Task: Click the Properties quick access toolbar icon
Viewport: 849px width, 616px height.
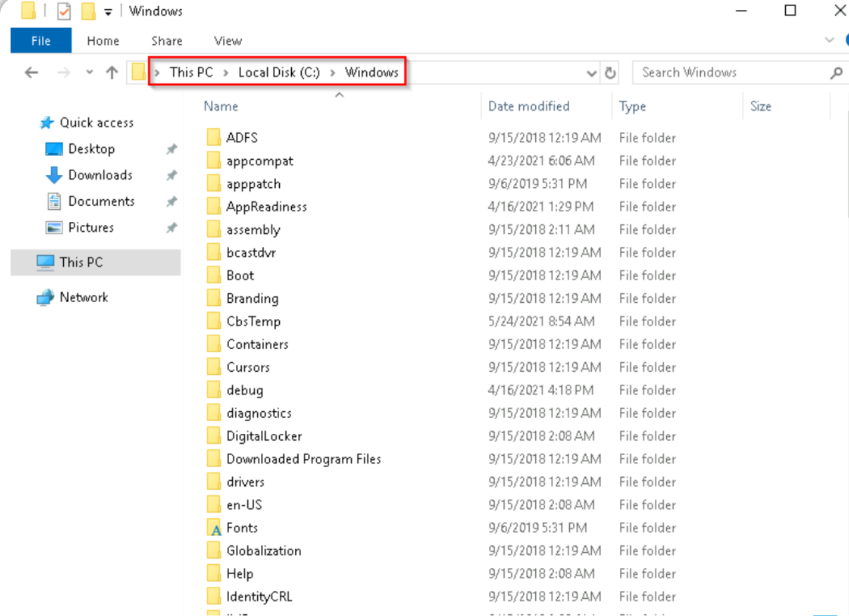Action: point(64,11)
